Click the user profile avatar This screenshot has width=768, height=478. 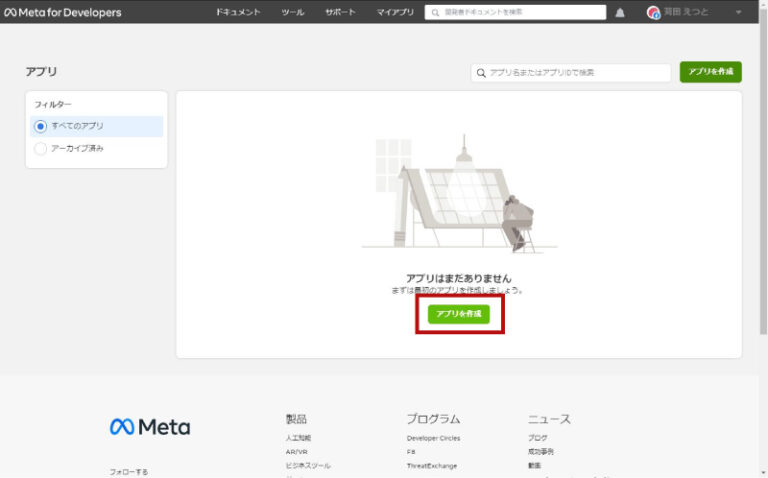tap(653, 13)
